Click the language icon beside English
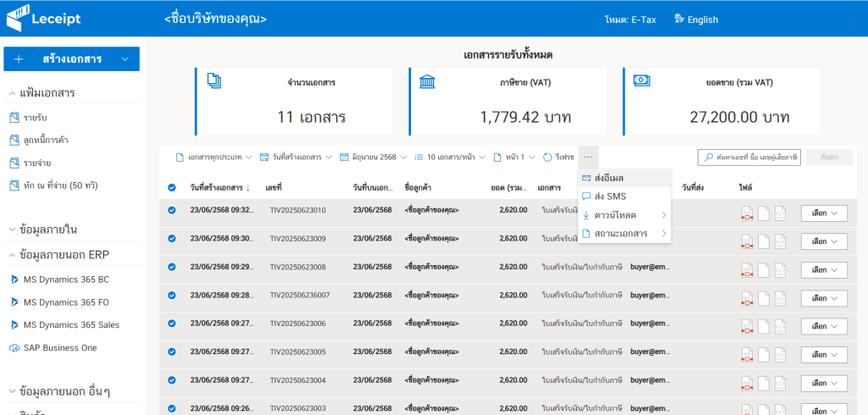Viewport: 868px width, 415px height. pos(679,19)
